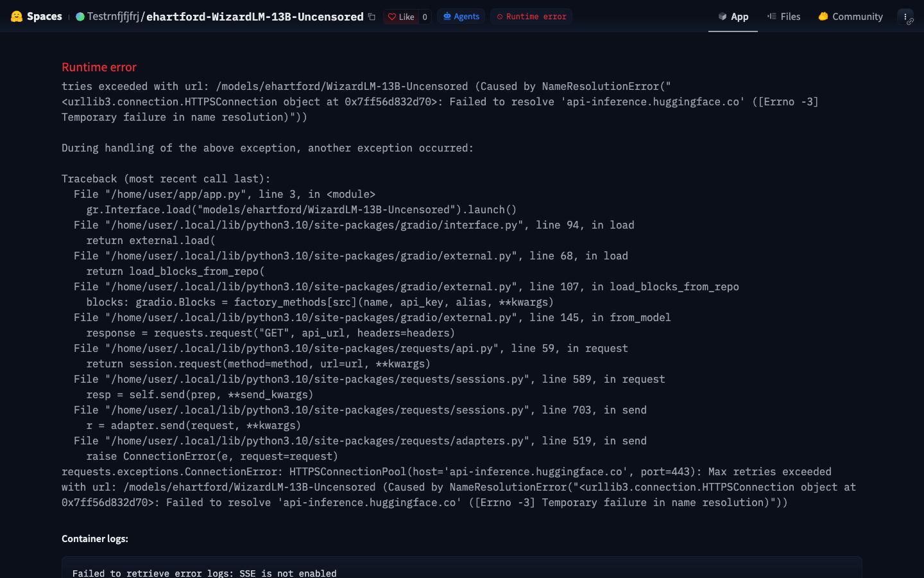The height and width of the screenshot is (578, 924).
Task: Click the api.py line 59 traceback entry
Action: click(351, 348)
